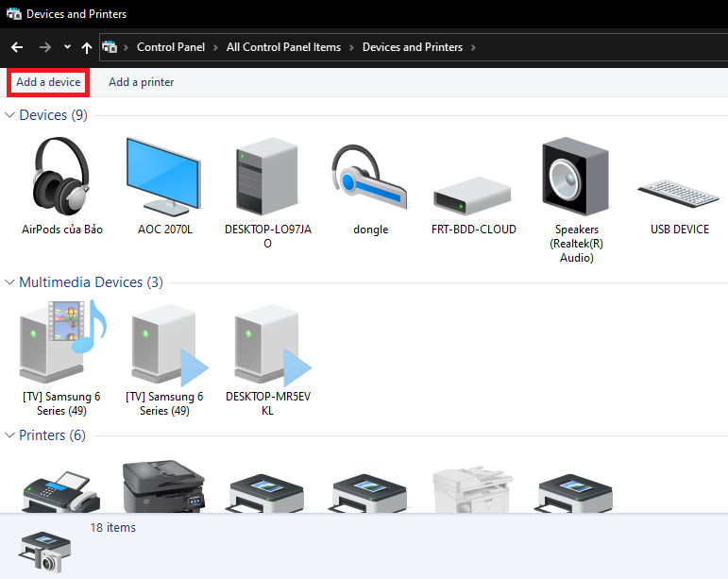
Task: Select the Speakers (Realtek(R) Audio) device
Action: (x=576, y=177)
